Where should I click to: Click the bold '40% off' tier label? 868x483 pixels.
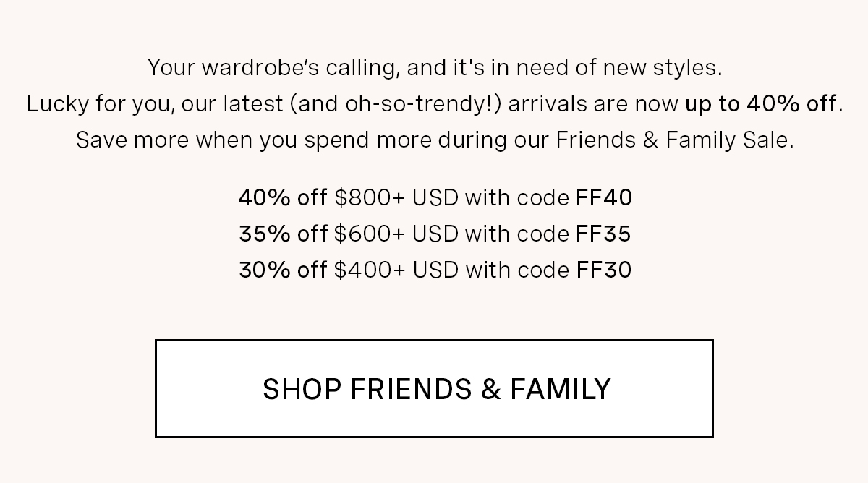click(283, 197)
